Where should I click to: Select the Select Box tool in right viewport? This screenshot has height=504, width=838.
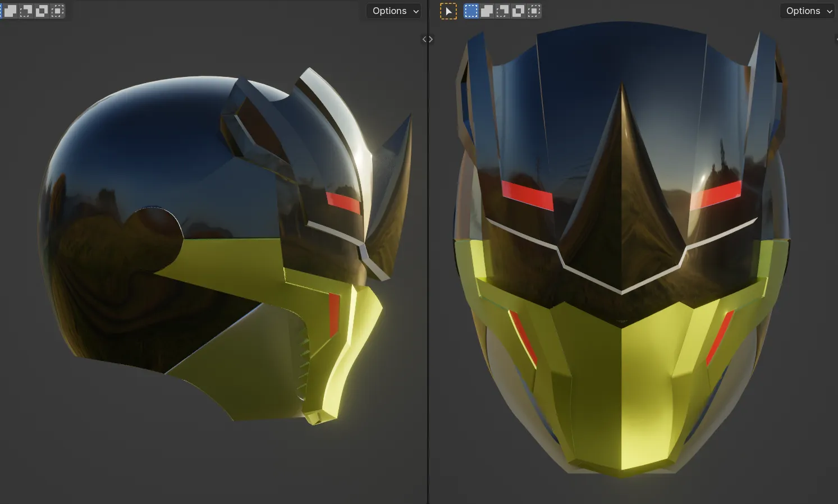point(448,11)
